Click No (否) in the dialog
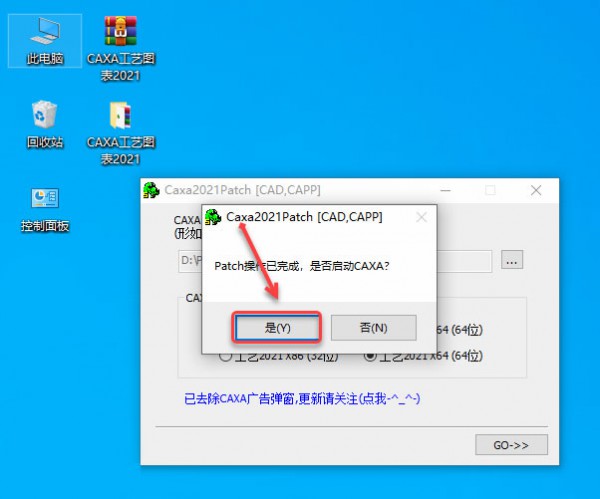The image size is (600, 499). (x=373, y=328)
